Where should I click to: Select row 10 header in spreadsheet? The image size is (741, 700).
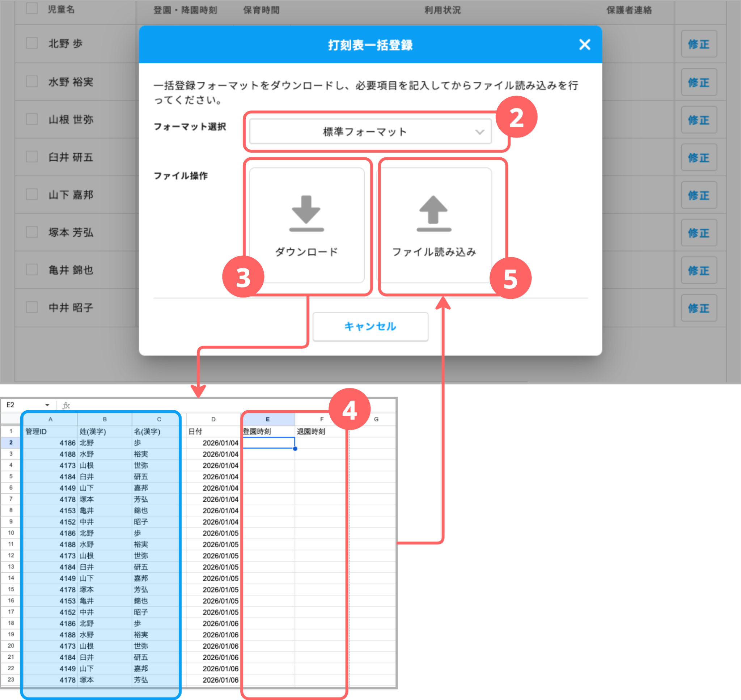tap(11, 533)
